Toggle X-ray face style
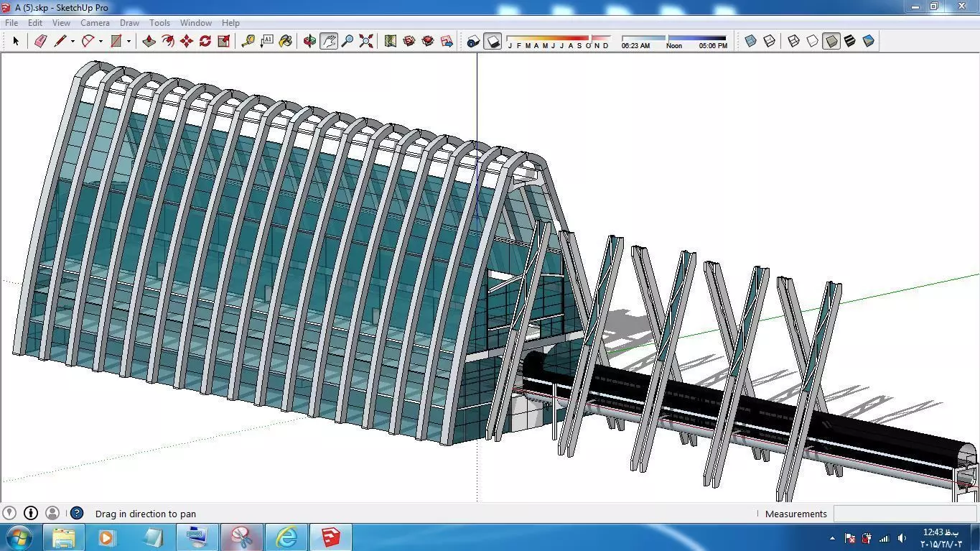This screenshot has height=551, width=980. pos(750,41)
